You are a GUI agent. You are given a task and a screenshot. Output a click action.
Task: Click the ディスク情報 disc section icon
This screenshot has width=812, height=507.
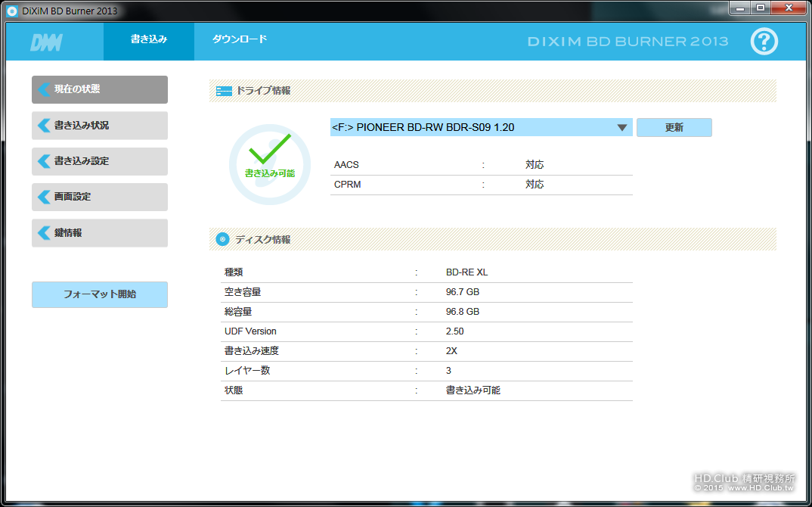coord(223,239)
